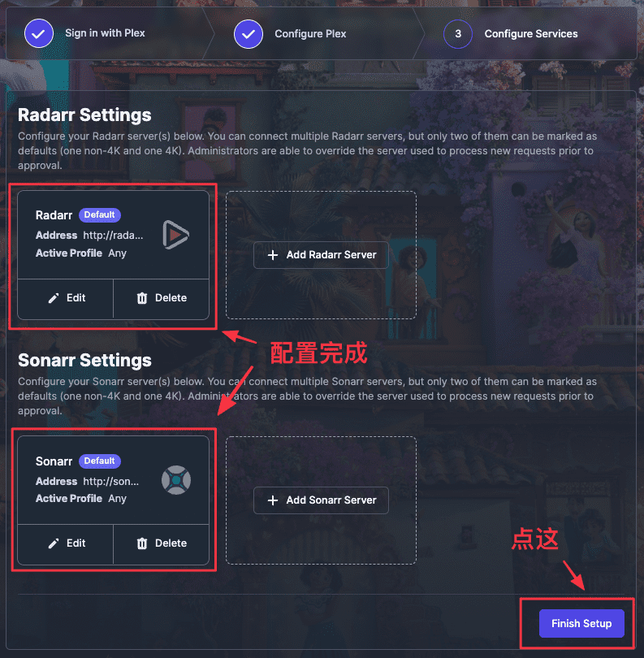Image resolution: width=644 pixels, height=658 pixels.
Task: Click the pencil icon on Radarr card
Action: pyautogui.click(x=54, y=298)
